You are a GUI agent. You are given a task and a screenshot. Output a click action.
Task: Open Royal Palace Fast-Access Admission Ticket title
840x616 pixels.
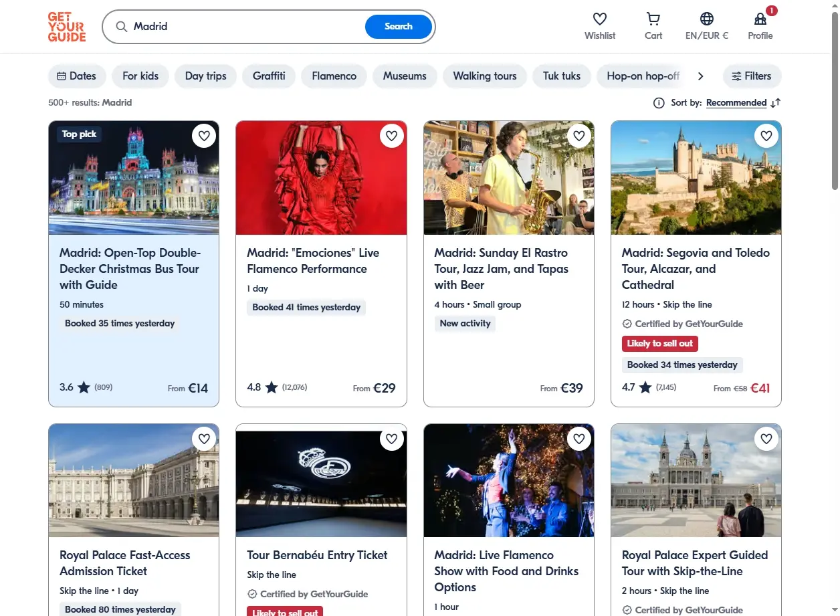pyautogui.click(x=125, y=563)
